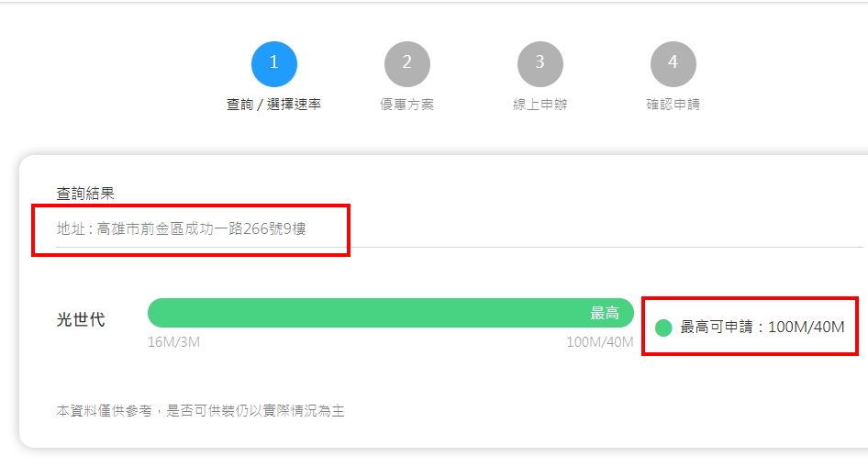Click the 最高 label on the speed bar

coord(604,313)
